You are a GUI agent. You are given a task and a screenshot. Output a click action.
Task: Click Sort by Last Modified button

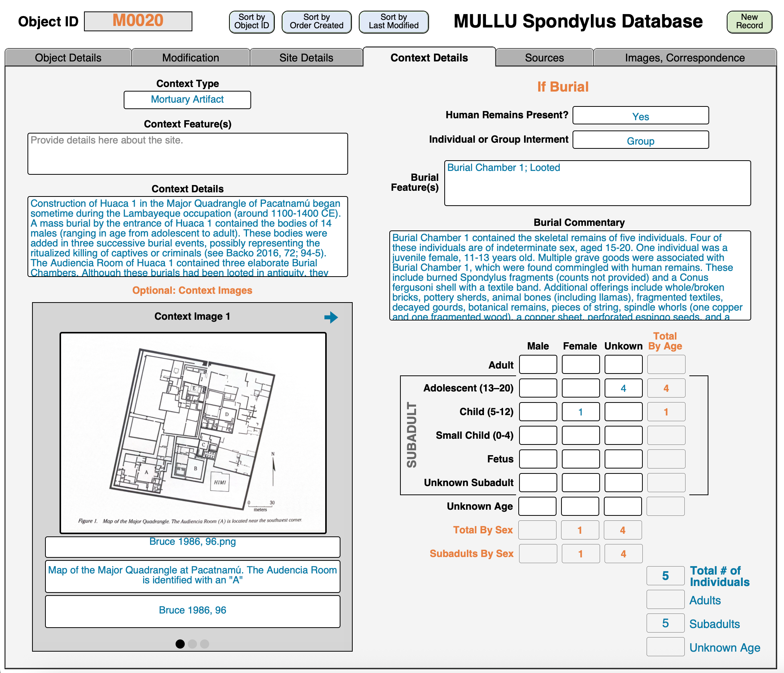[x=394, y=22]
